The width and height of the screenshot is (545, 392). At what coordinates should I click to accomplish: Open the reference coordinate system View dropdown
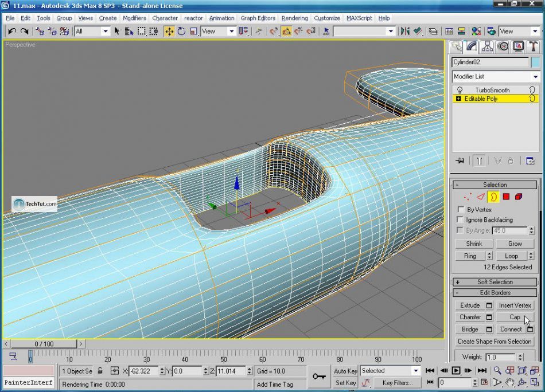coord(218,32)
